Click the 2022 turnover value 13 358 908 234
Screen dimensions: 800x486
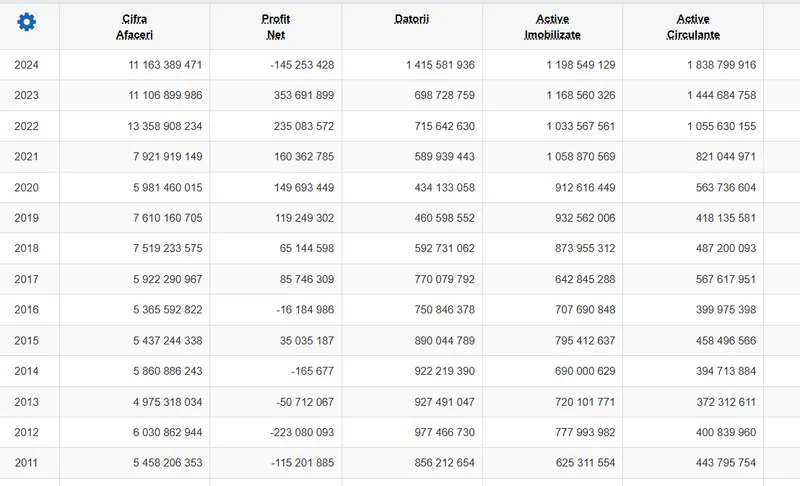pos(151,127)
